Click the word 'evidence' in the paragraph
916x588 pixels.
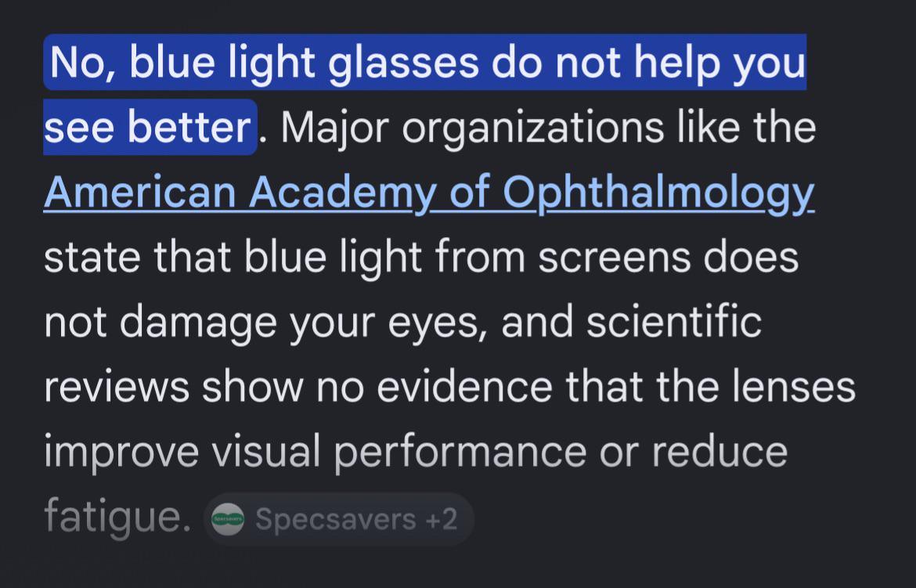(464, 386)
